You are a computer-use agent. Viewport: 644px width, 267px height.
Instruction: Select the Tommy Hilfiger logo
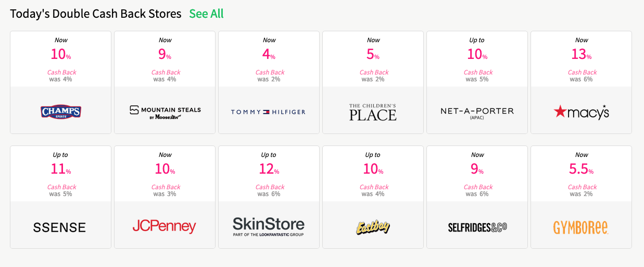(x=269, y=112)
